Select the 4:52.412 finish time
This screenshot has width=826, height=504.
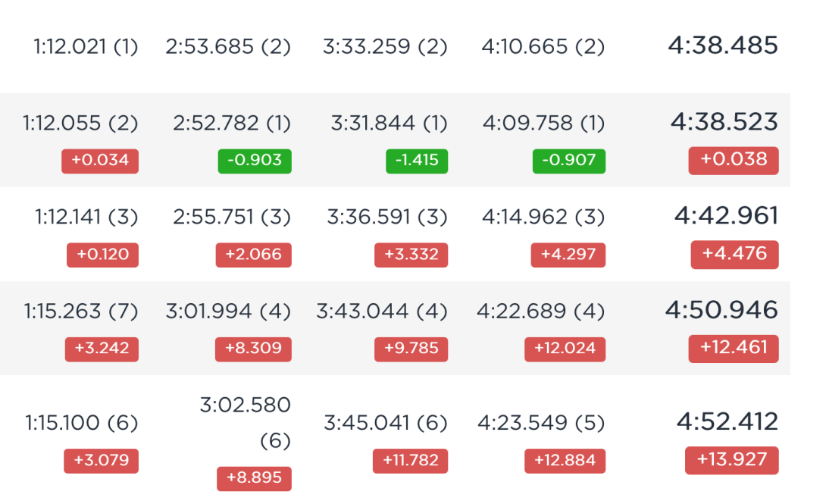tap(727, 422)
